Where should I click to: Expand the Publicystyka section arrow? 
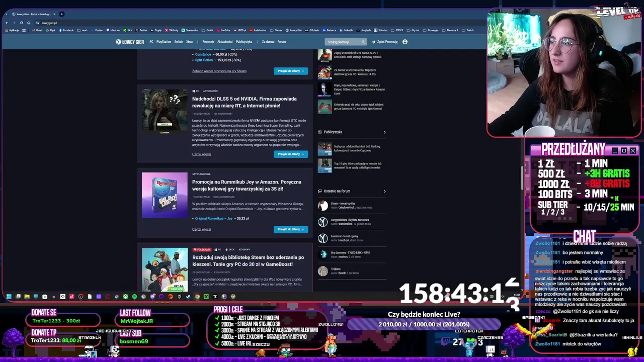pyautogui.click(x=385, y=132)
